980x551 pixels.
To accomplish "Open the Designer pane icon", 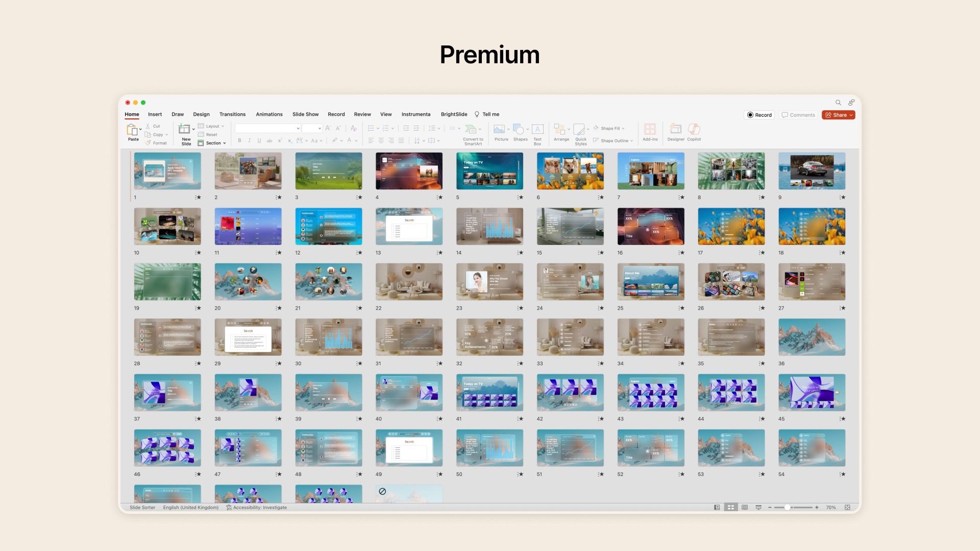I will click(x=676, y=129).
